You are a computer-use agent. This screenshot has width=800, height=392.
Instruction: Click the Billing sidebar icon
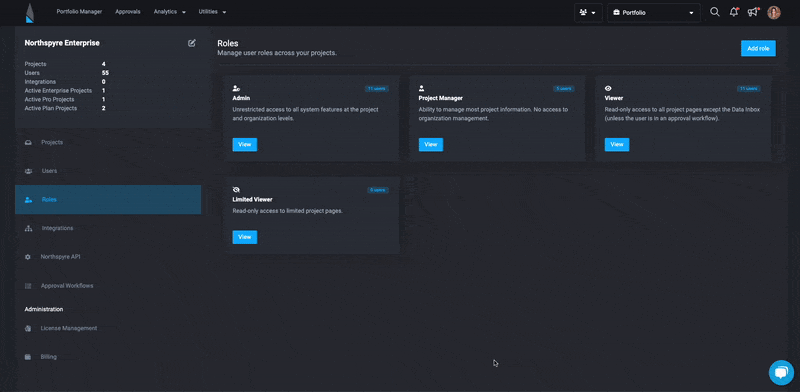coord(28,357)
